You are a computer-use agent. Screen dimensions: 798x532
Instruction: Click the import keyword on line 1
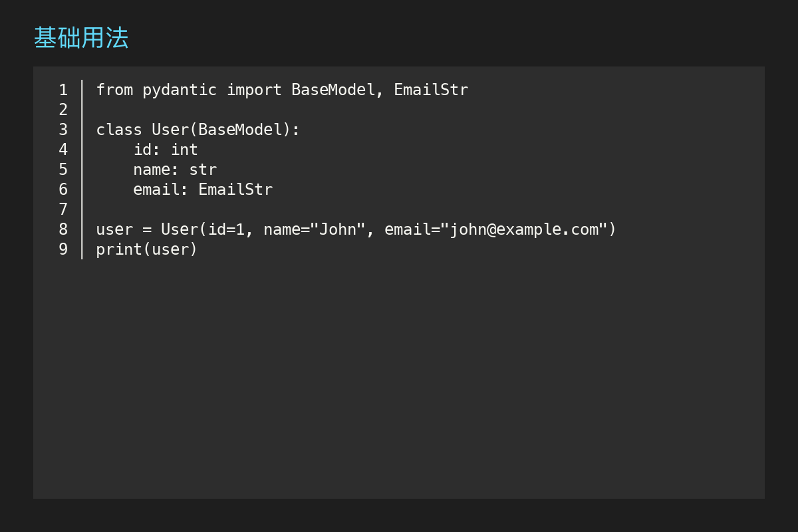[254, 90]
